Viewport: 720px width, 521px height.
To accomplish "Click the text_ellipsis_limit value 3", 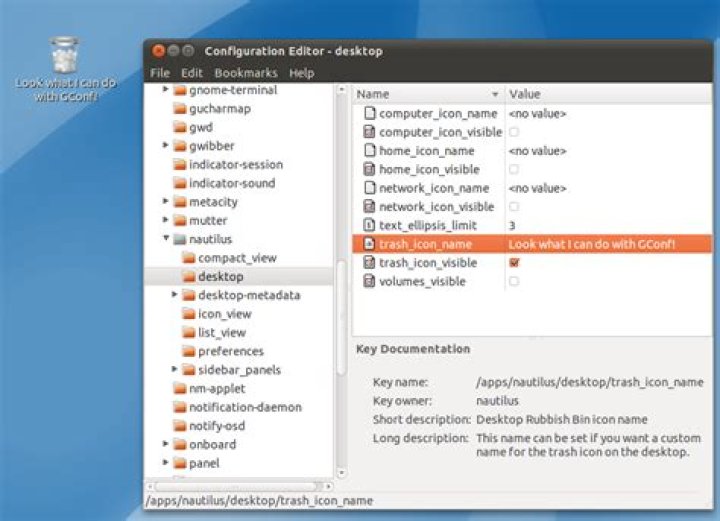I will [x=512, y=225].
